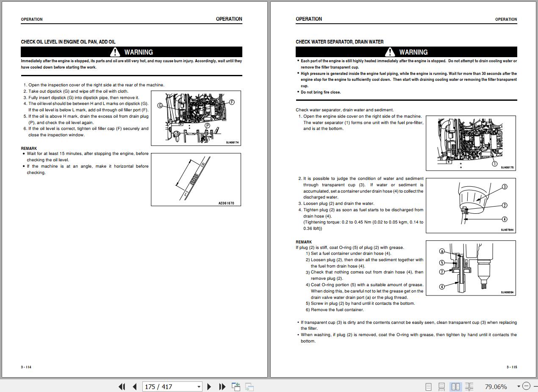Viewport: 538px width, 392px height.
Task: Select continuous facing pages layout
Action: [469, 386]
